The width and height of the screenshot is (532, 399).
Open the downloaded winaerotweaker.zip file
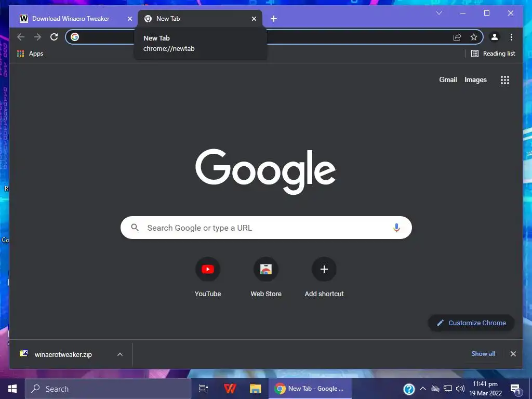pyautogui.click(x=62, y=354)
